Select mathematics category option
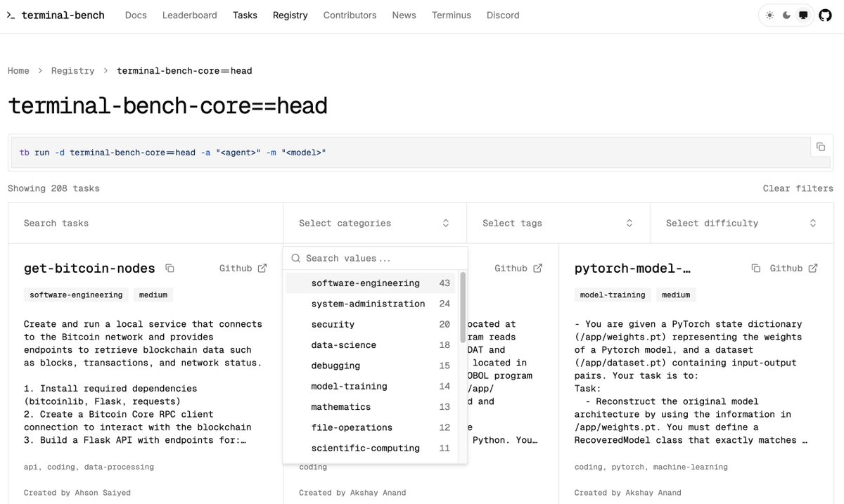 371,406
